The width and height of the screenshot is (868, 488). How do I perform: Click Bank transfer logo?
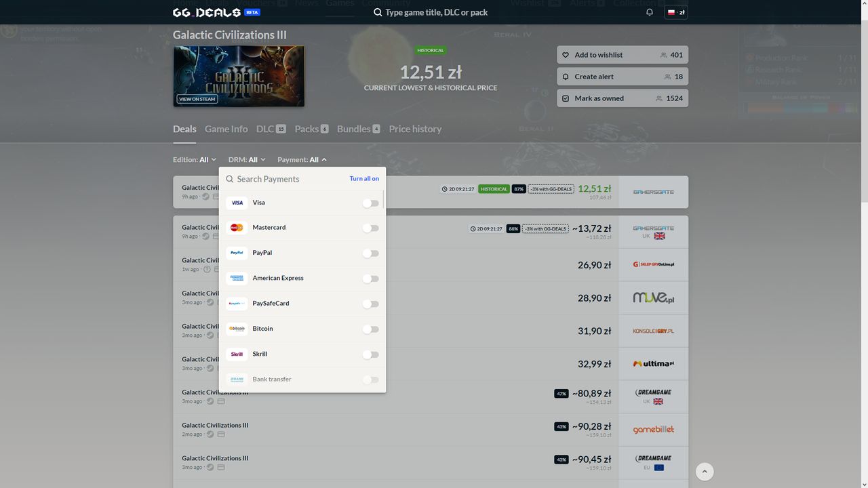pyautogui.click(x=237, y=380)
